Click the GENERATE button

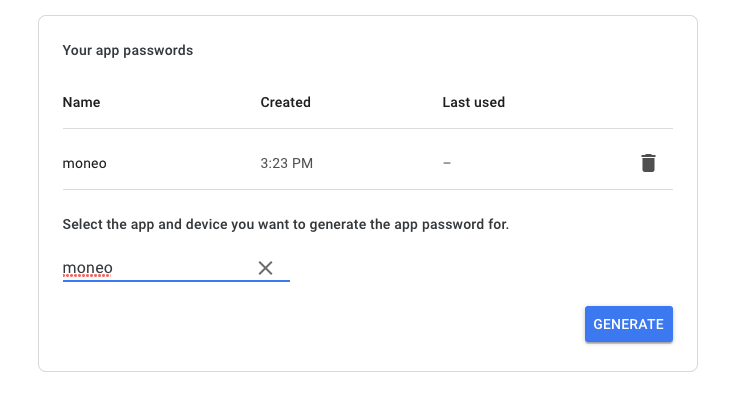(629, 324)
